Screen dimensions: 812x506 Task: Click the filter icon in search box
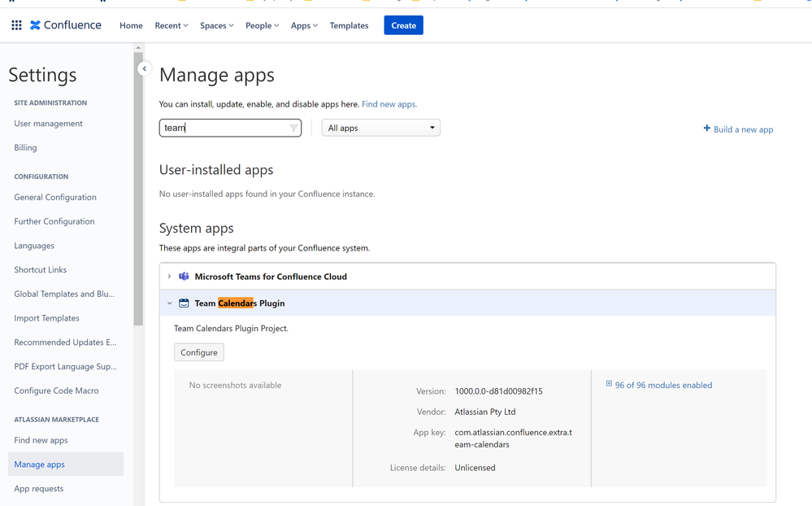(293, 128)
